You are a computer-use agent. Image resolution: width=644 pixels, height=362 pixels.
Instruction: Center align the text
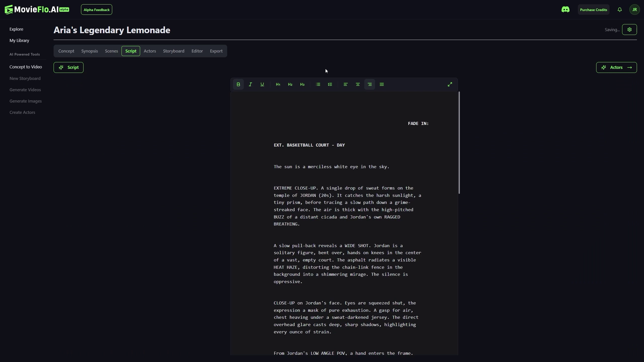(358, 84)
